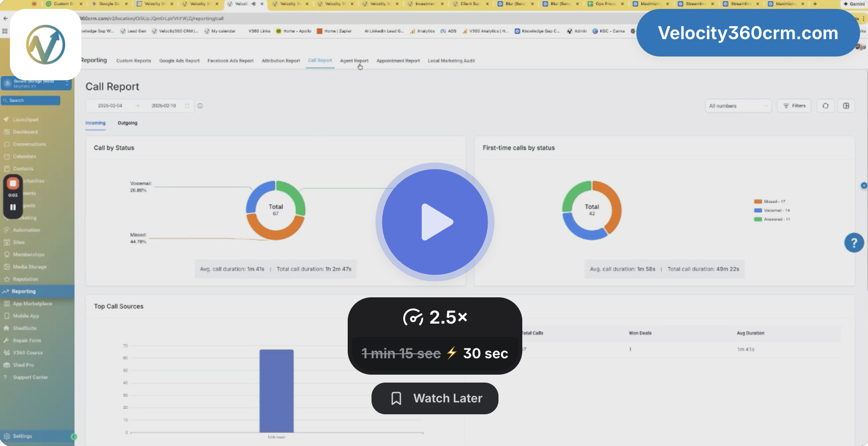Open the date range calendar icon

(x=187, y=106)
